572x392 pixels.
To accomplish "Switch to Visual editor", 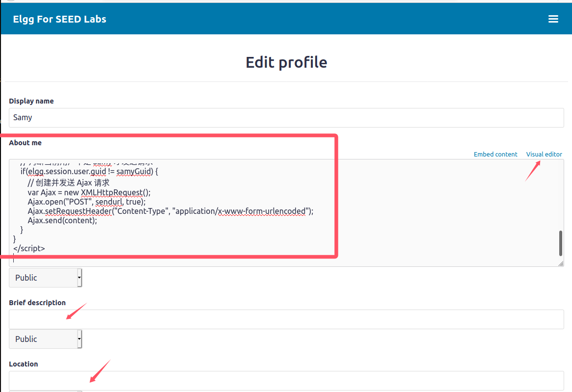I will [544, 154].
